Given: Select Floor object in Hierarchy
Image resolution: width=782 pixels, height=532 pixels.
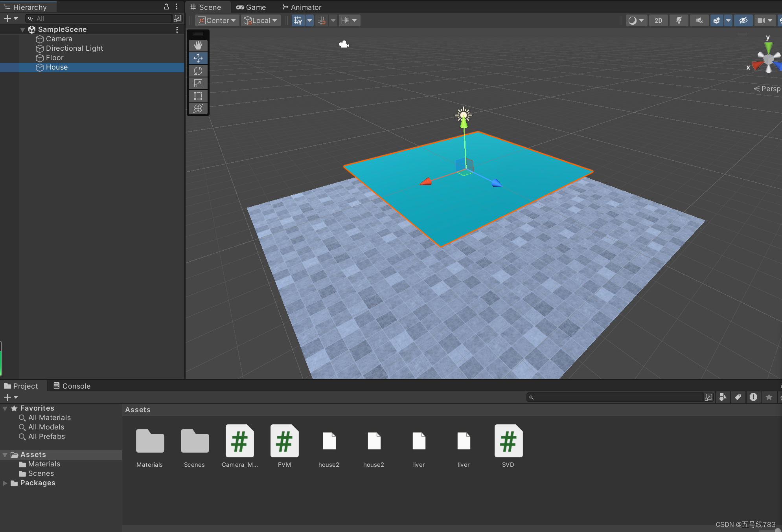Looking at the screenshot, I should tap(55, 58).
